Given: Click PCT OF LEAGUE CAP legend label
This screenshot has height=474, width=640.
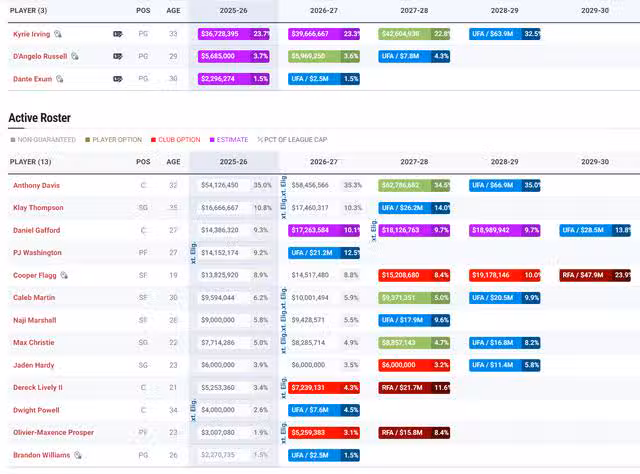Looking at the screenshot, I should pyautogui.click(x=296, y=140).
